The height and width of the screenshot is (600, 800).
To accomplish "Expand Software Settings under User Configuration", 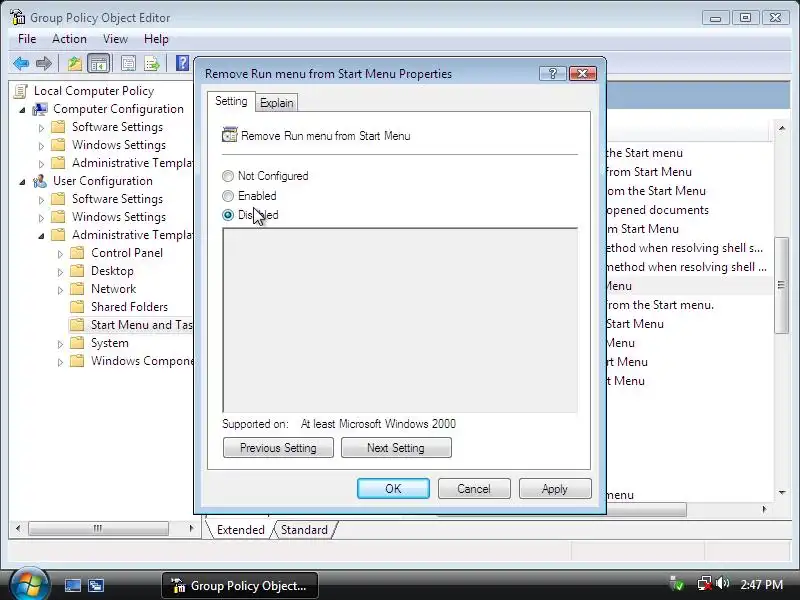I will 41,199.
